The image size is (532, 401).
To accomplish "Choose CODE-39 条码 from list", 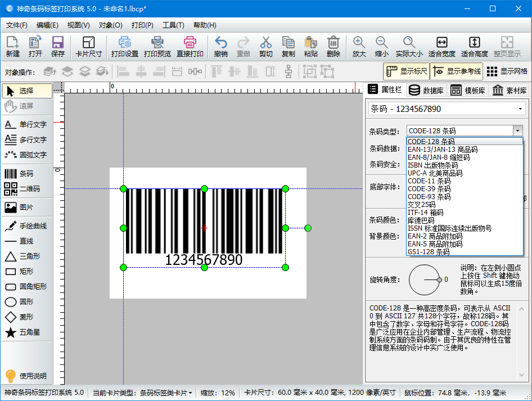I will (465, 189).
